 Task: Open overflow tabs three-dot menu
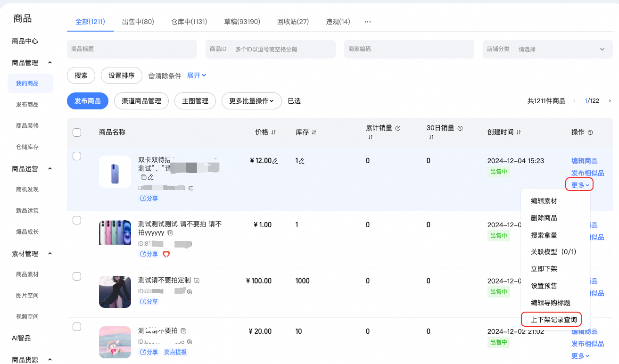(368, 22)
